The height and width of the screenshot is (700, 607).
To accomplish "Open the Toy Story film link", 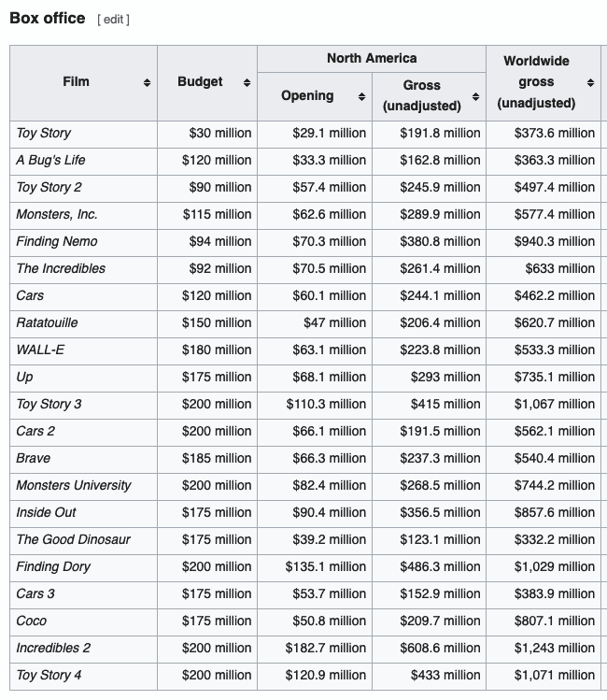I will click(43, 133).
